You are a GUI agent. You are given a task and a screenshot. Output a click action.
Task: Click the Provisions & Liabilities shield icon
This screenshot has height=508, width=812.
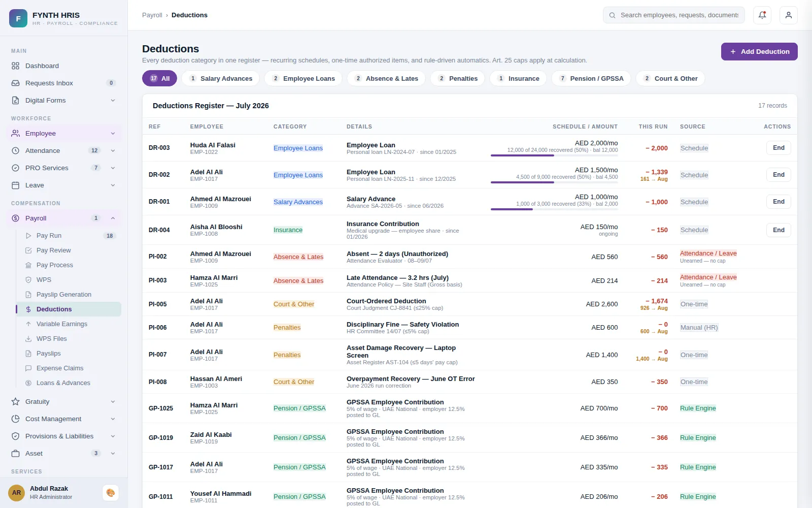point(16,436)
